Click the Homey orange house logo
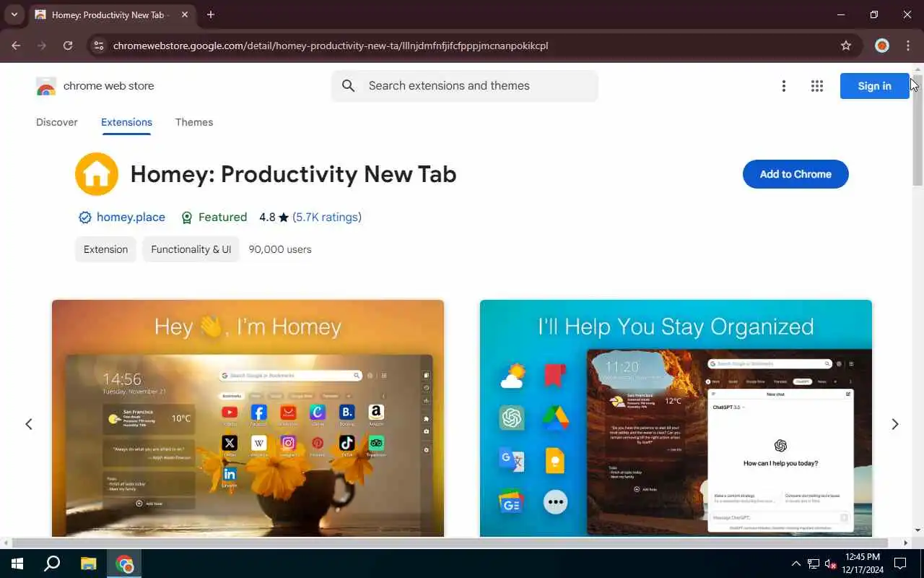Image resolution: width=924 pixels, height=578 pixels. click(x=97, y=174)
